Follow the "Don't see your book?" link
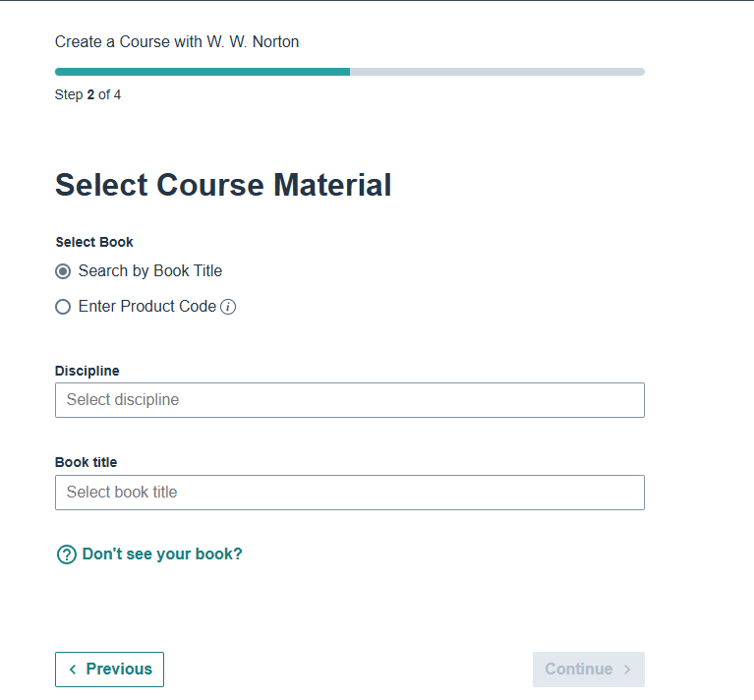This screenshot has width=754, height=700. pos(162,554)
